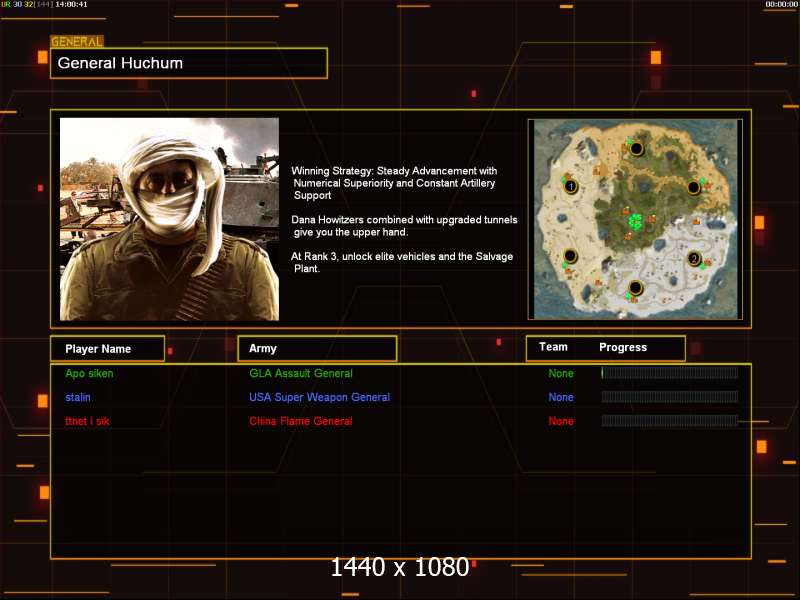
Task: Select player name ttnet l sik
Action: click(87, 421)
